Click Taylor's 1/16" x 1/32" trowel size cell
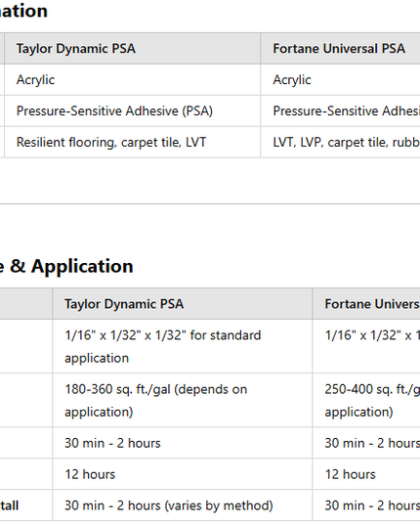420x525 pixels. [183, 346]
